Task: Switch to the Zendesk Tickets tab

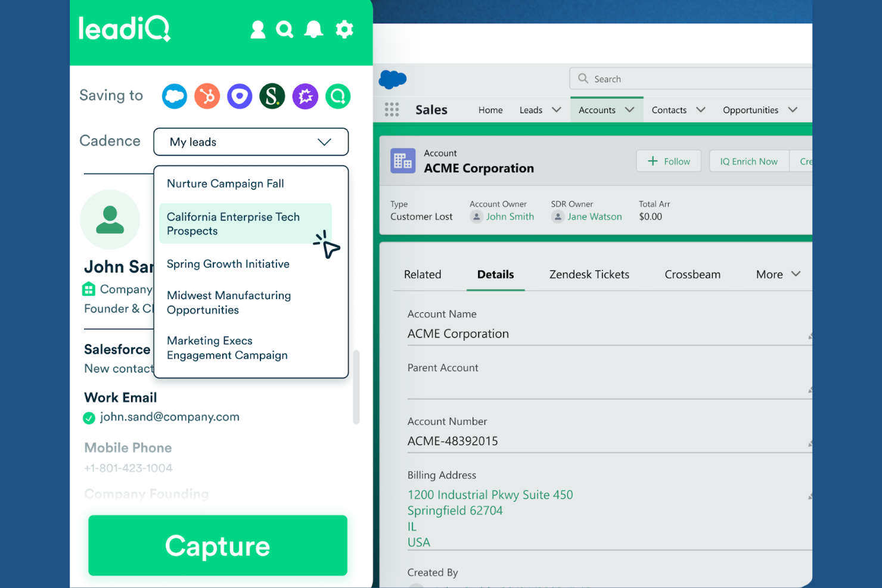Action: (589, 274)
